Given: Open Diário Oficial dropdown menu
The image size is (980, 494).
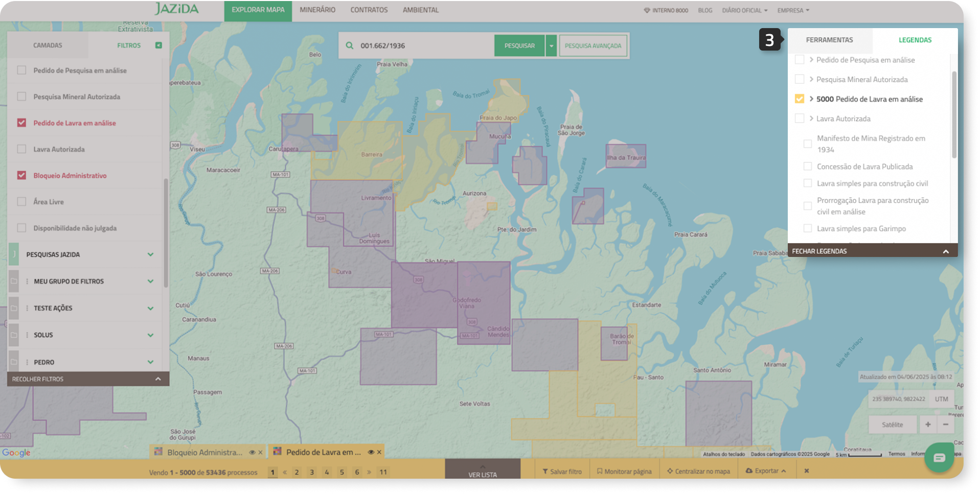Looking at the screenshot, I should [x=744, y=10].
